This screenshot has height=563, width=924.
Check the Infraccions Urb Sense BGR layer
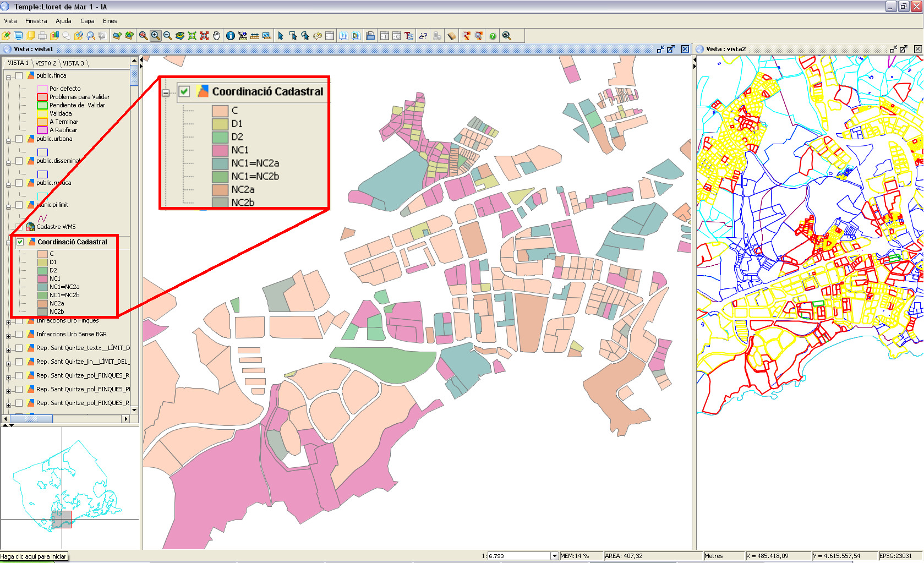[19, 334]
